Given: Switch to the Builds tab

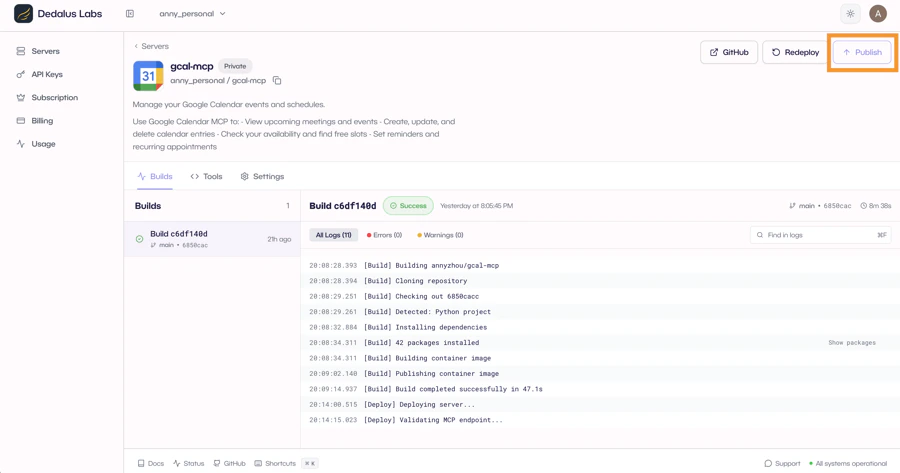Looking at the screenshot, I should 155,176.
